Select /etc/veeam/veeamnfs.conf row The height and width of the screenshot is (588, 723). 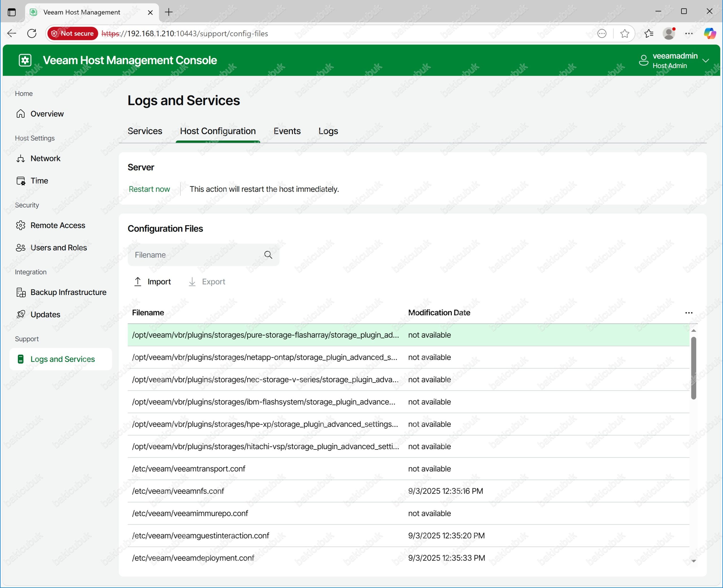coord(408,491)
